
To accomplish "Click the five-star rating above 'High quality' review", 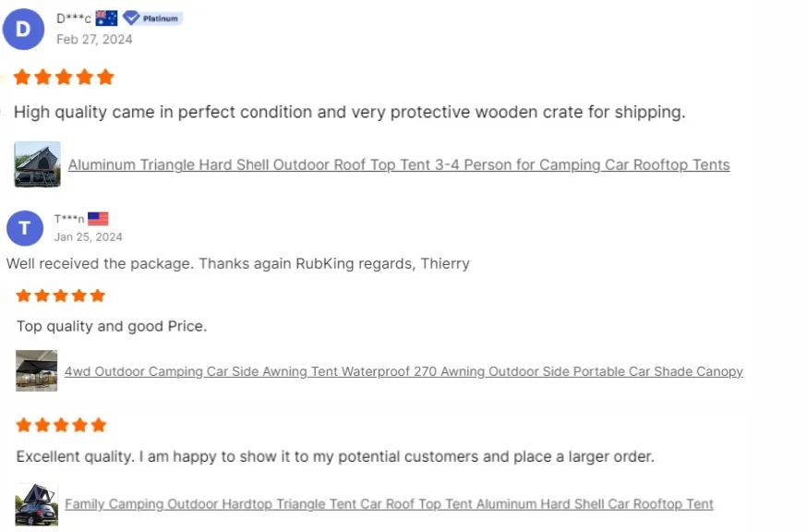I will [64, 77].
